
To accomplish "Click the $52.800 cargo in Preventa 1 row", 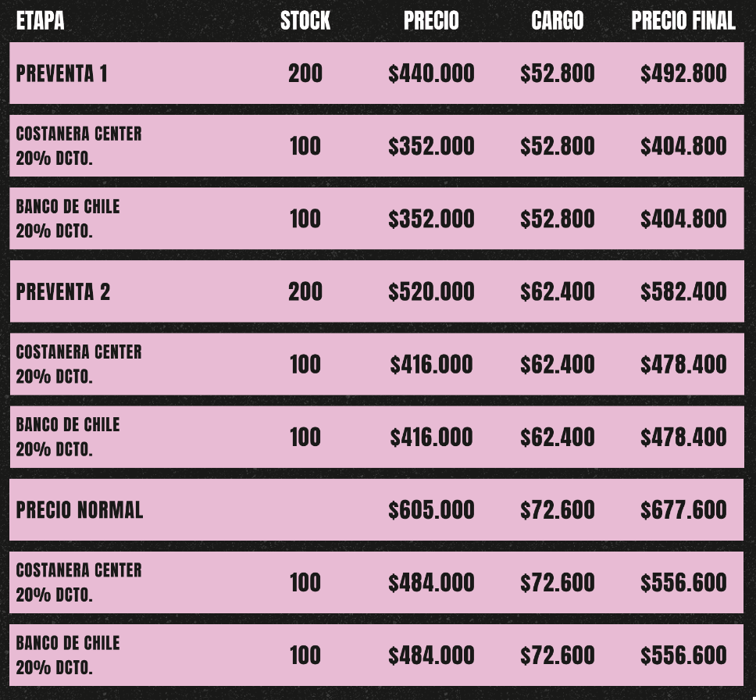I will pyautogui.click(x=557, y=73).
